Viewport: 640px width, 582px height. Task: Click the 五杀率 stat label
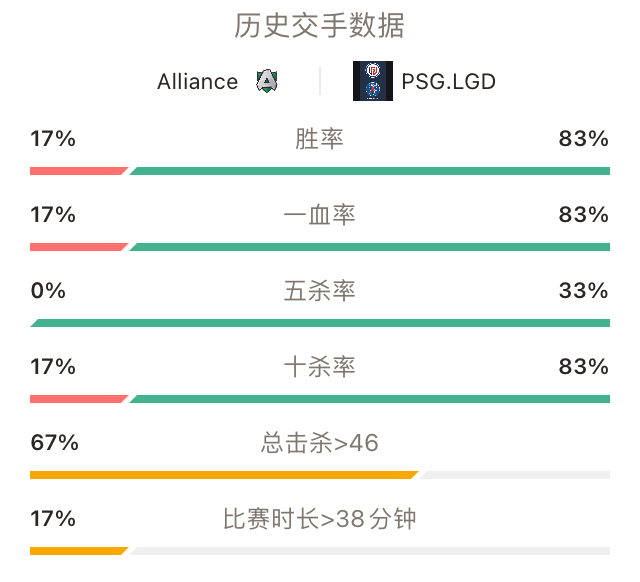(x=320, y=291)
